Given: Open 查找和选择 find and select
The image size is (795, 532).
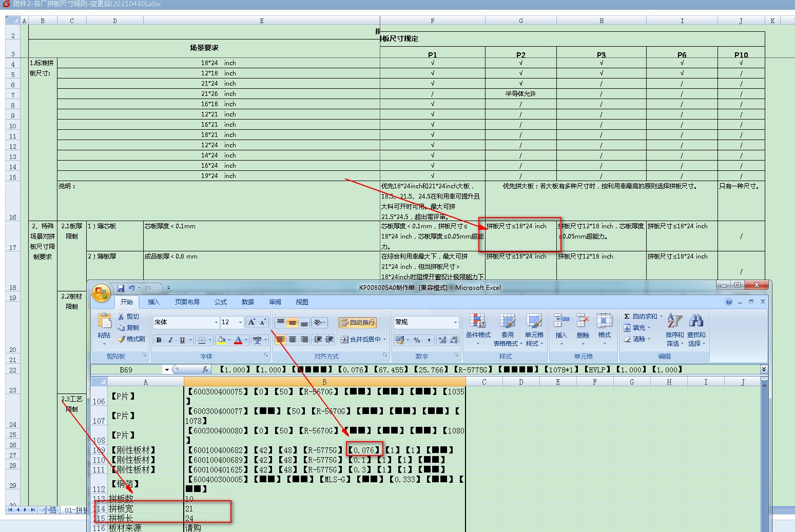Looking at the screenshot, I should point(696,329).
